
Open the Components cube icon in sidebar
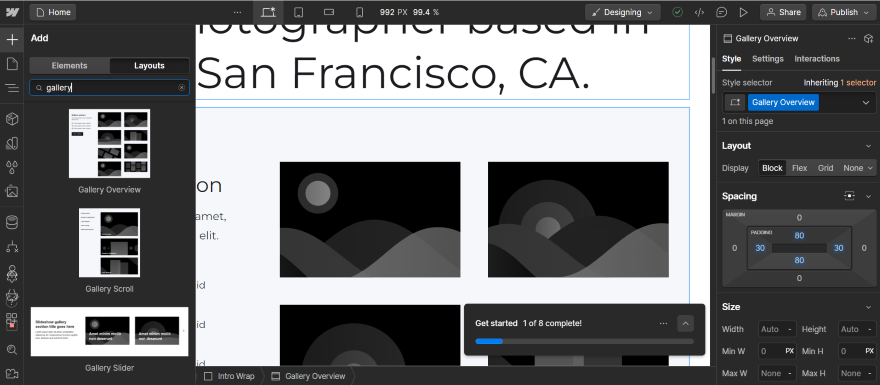pyautogui.click(x=12, y=119)
